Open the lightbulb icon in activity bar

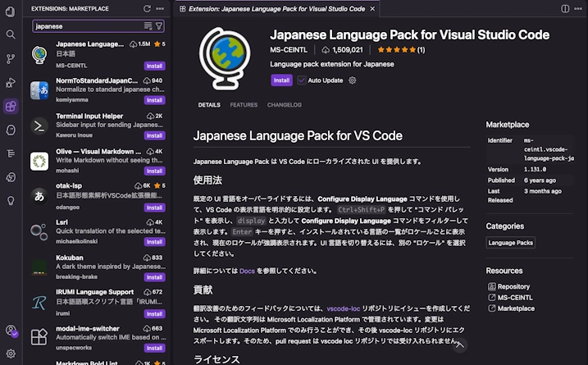(x=11, y=201)
